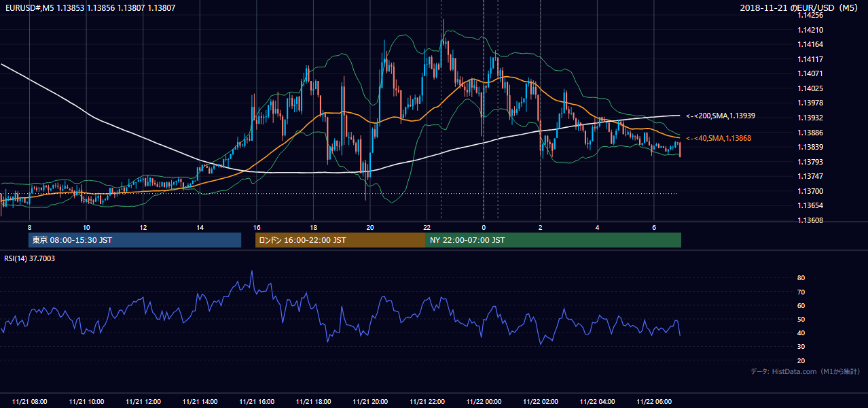Click price axis value 1.13654

point(810,205)
